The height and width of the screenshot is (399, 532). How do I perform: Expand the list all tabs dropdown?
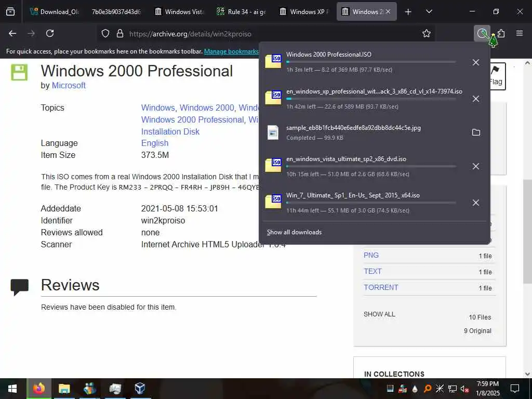pos(429,11)
